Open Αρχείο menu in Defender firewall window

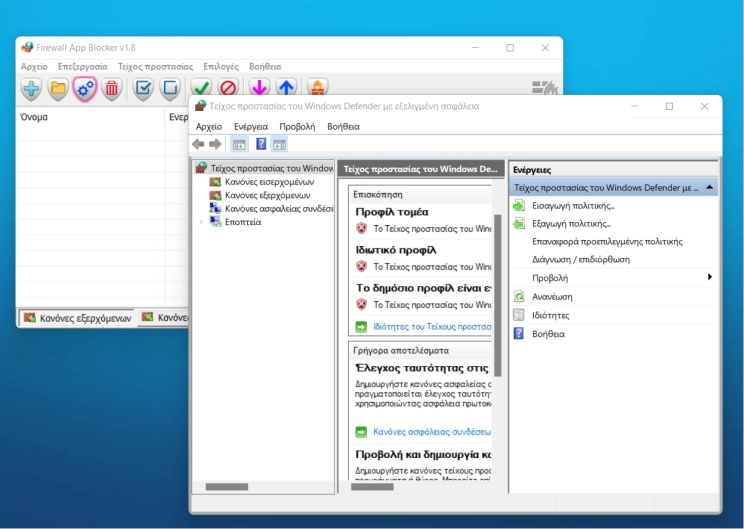click(209, 127)
